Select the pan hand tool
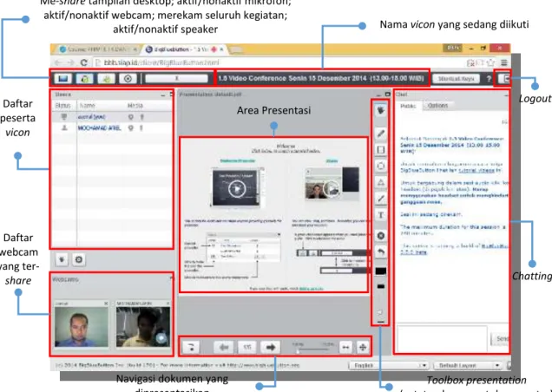 (x=380, y=111)
